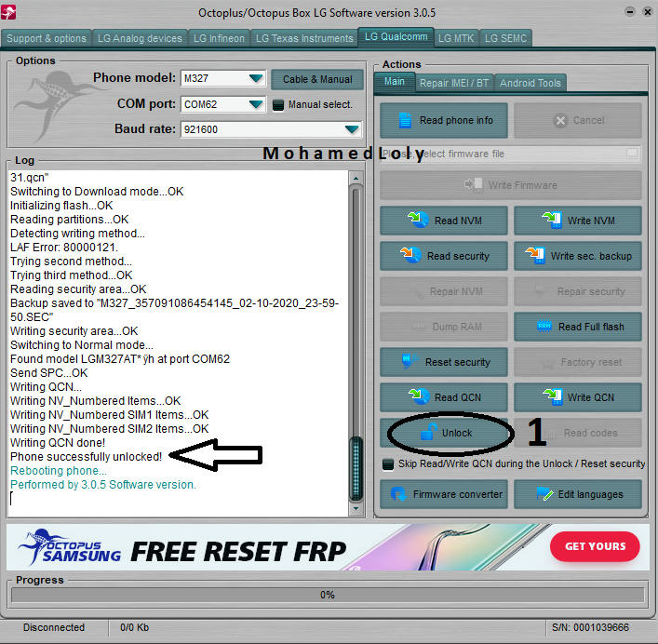
Task: Open the LG SEMC tab
Action: click(505, 38)
